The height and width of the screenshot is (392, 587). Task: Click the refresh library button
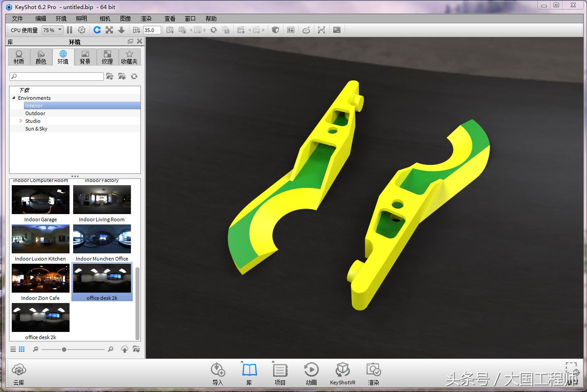click(x=134, y=76)
